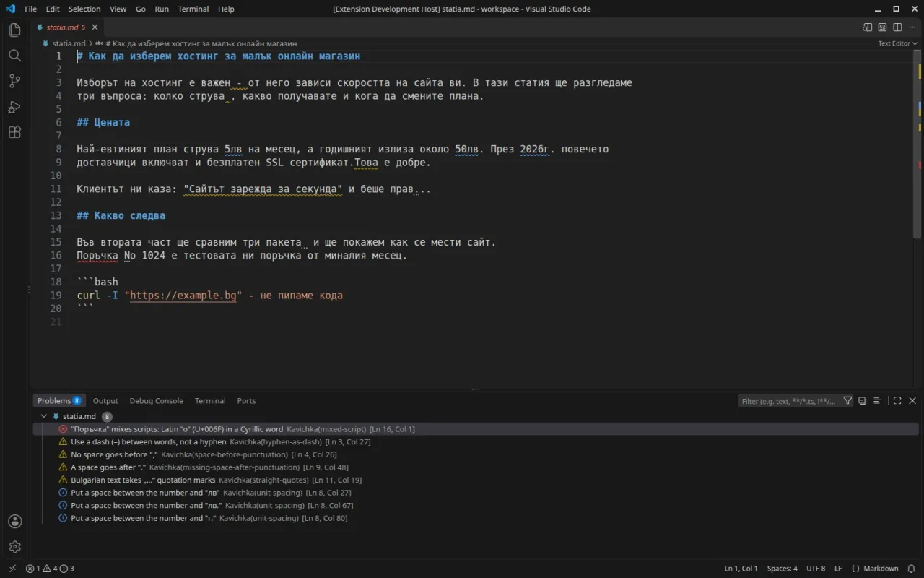The height and width of the screenshot is (578, 924).
Task: Open the Manage gear icon
Action: 14,547
